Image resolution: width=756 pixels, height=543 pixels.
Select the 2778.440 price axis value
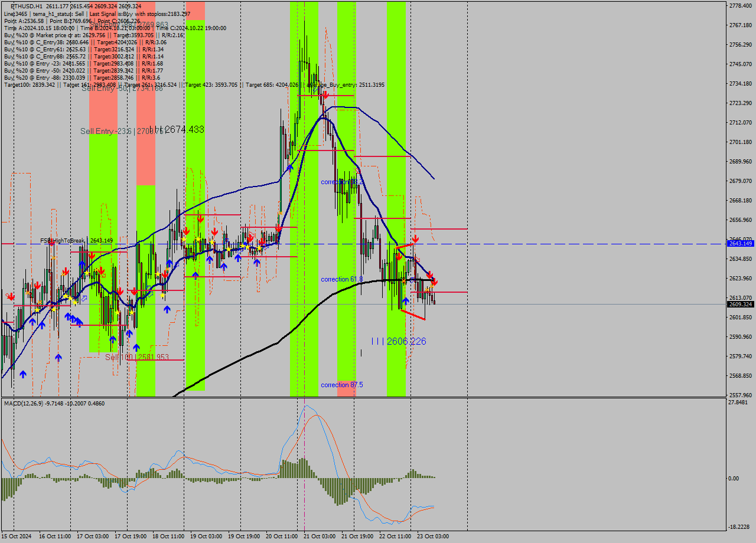[741, 5]
